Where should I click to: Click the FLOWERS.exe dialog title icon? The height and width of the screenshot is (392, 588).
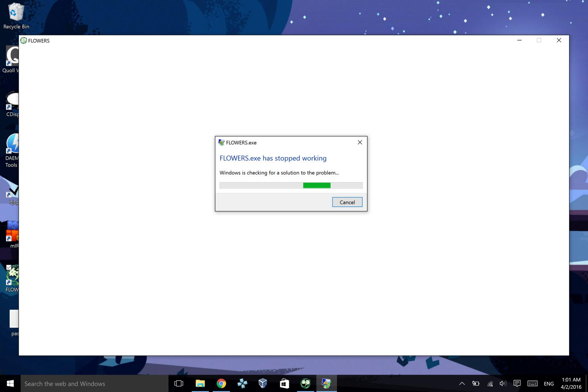(x=221, y=142)
